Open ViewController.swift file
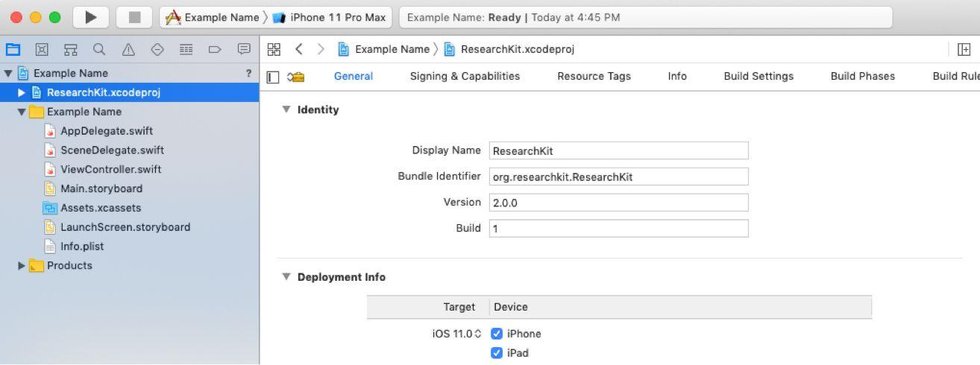 click(x=130, y=169)
